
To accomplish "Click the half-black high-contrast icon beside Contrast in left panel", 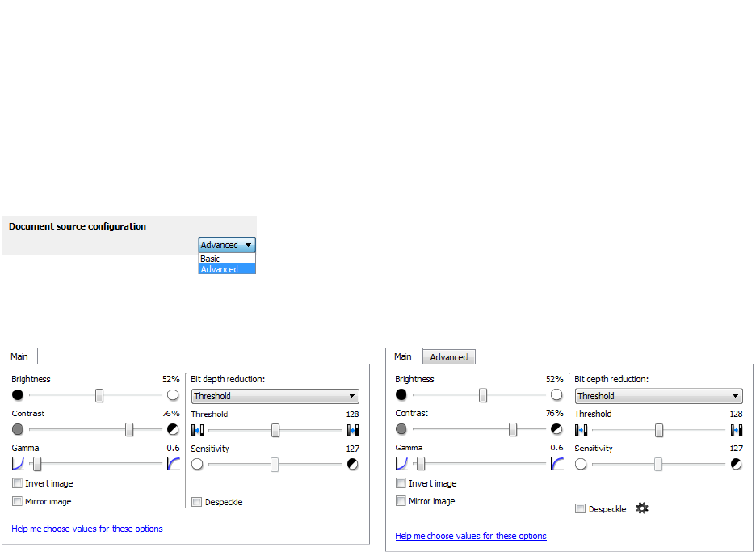I will [x=173, y=429].
